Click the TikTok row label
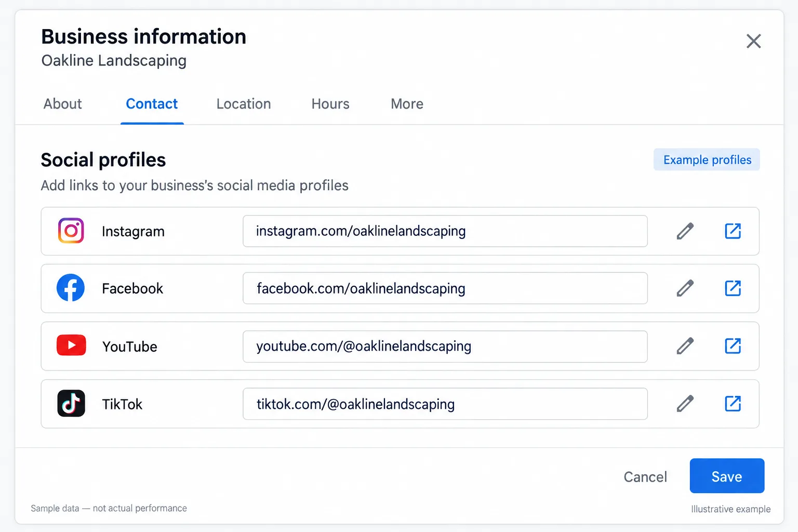The image size is (798, 532). (x=122, y=404)
